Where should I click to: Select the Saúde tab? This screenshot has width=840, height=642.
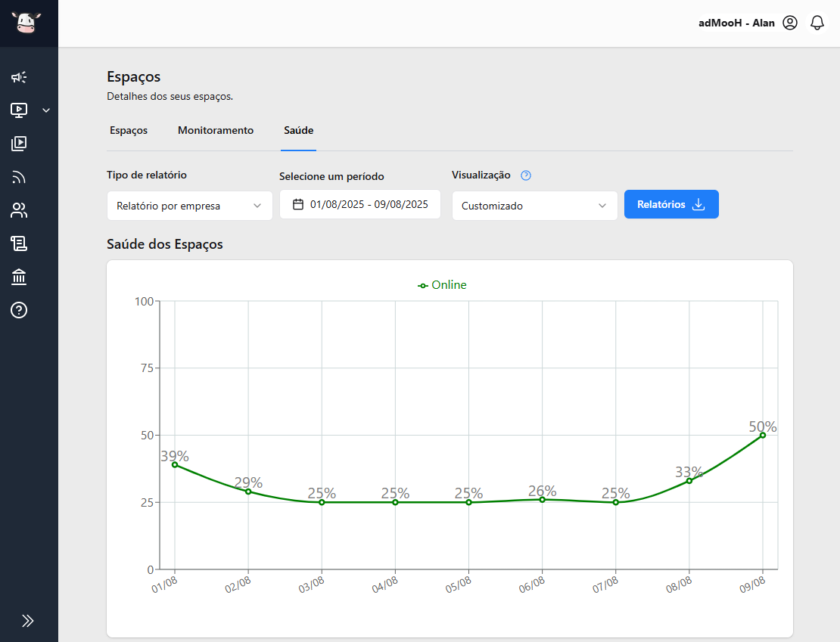pos(298,130)
